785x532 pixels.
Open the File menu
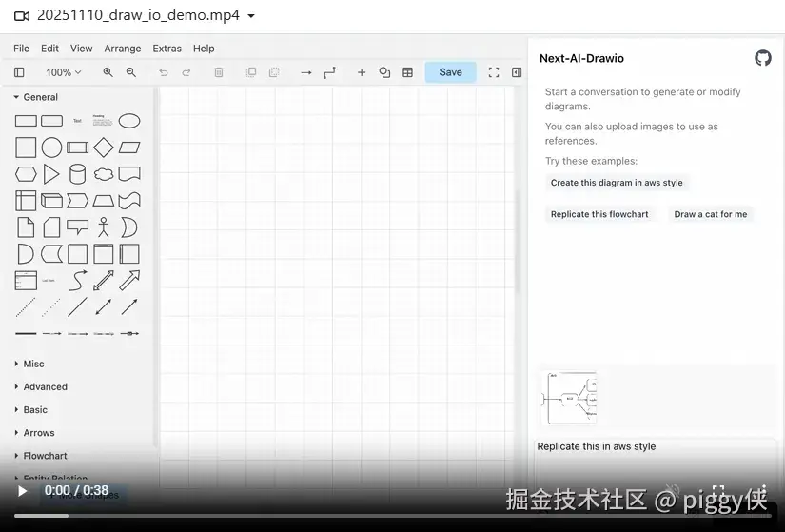click(x=21, y=49)
